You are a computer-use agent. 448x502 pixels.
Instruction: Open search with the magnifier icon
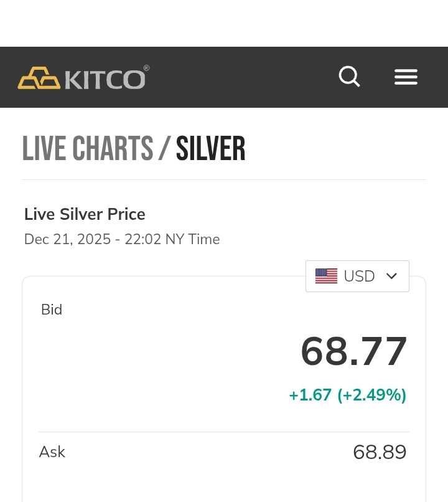click(x=349, y=77)
